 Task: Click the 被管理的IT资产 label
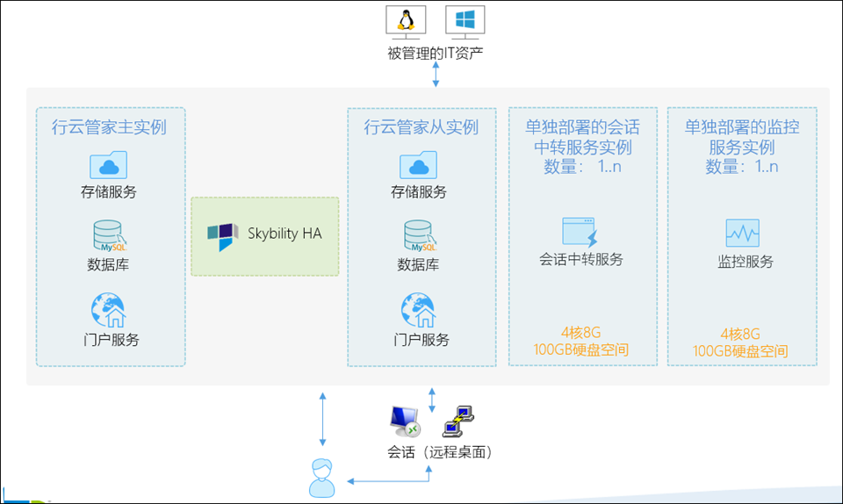pyautogui.click(x=436, y=54)
